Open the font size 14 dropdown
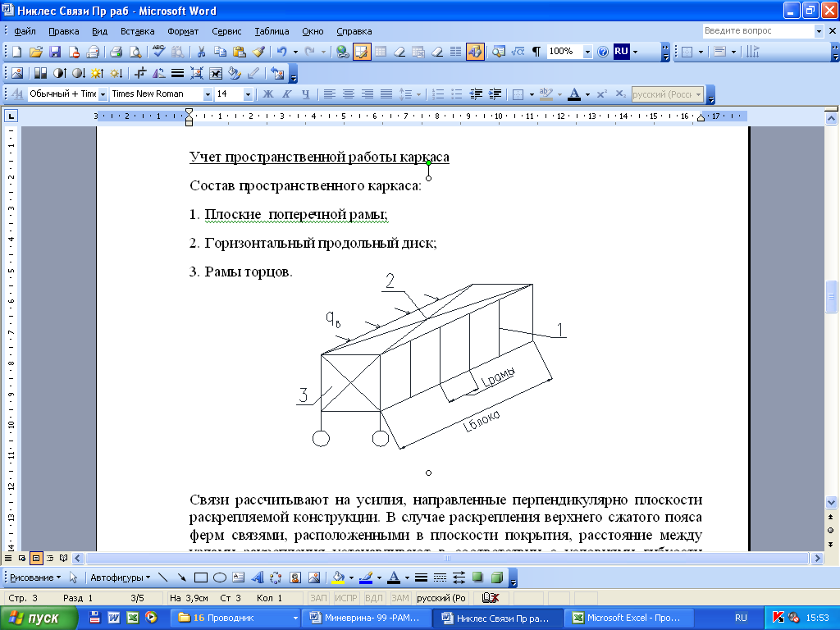840x630 pixels. tap(248, 94)
